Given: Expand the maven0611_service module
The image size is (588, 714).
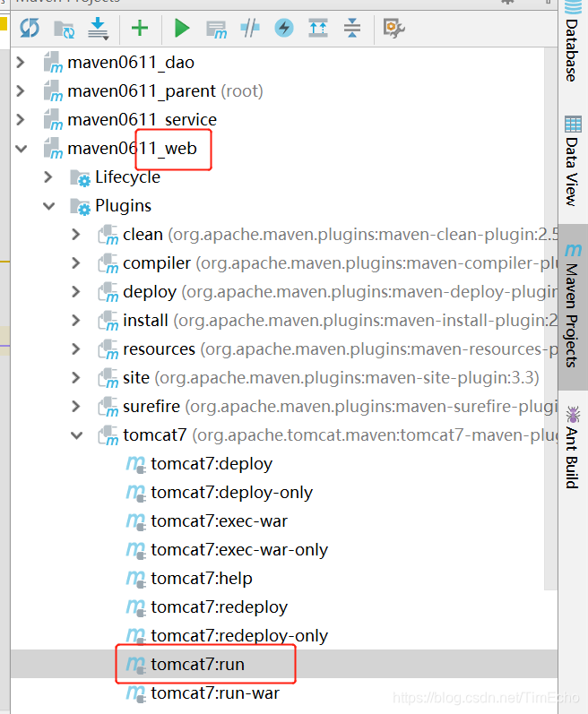Looking at the screenshot, I should 20,120.
